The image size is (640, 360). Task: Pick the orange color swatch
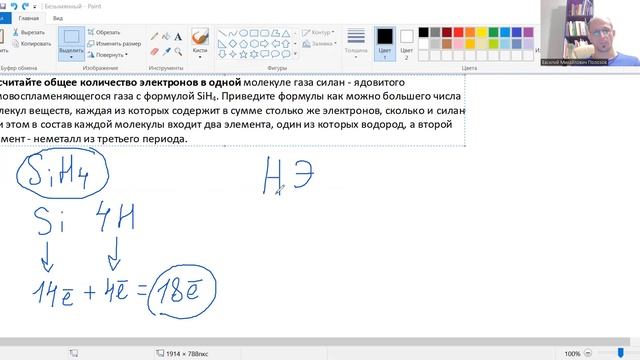click(470, 32)
